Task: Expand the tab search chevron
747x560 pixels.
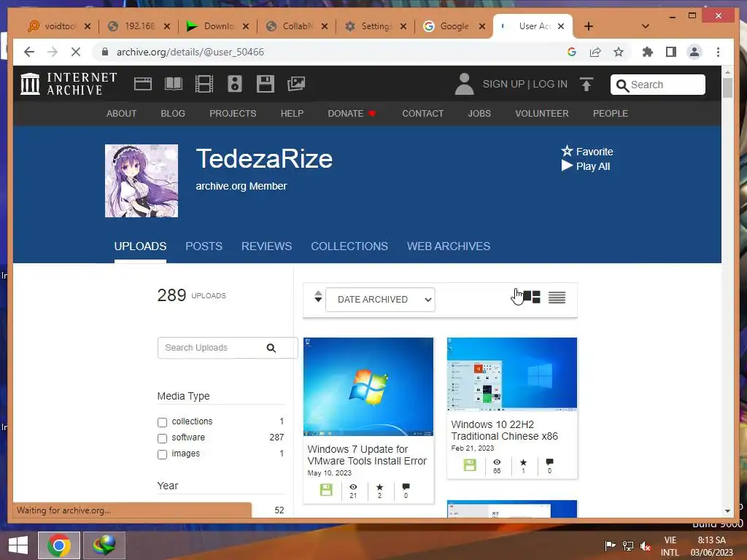Action: tap(646, 26)
